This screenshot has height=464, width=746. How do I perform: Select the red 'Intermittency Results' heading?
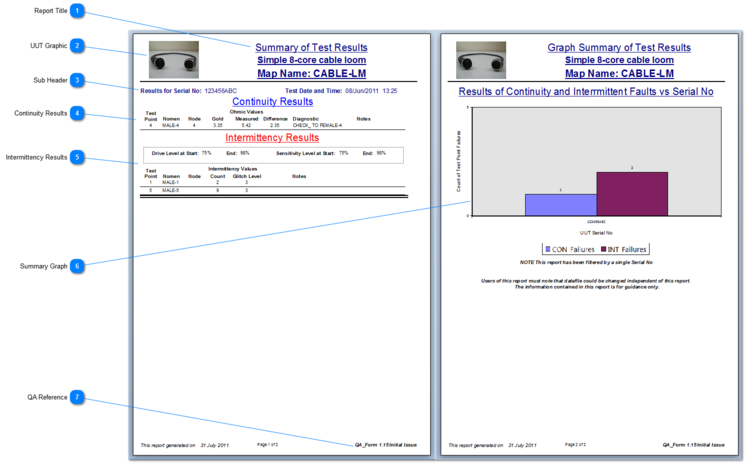tap(272, 137)
